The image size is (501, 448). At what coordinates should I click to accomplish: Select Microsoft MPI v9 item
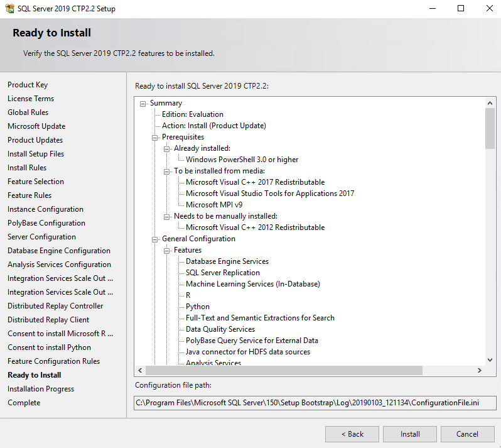pyautogui.click(x=213, y=205)
